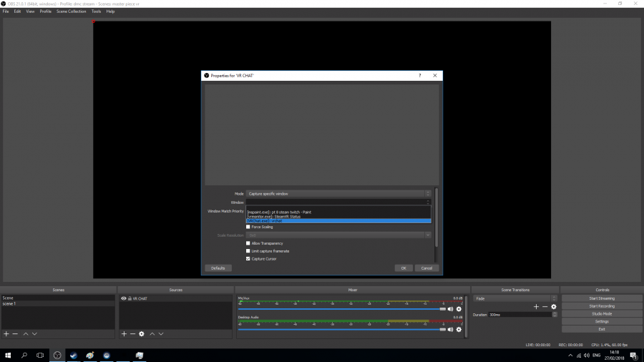
Task: Click the help question mark in Properties dialog
Action: point(420,76)
